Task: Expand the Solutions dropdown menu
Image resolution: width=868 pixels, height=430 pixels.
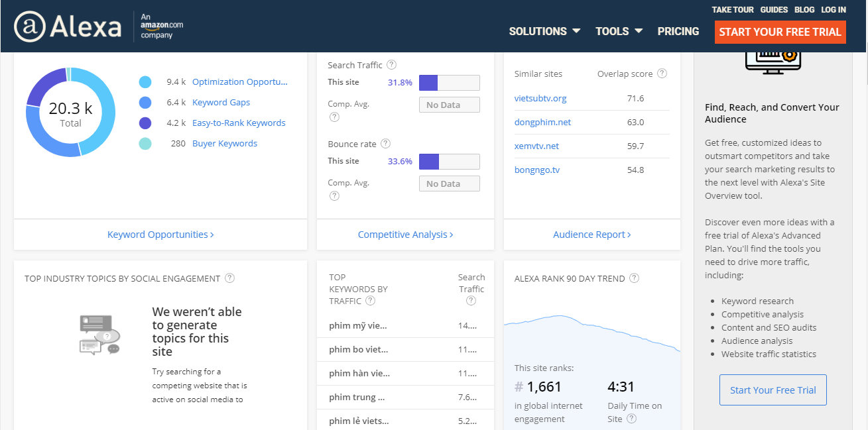Action: click(544, 31)
